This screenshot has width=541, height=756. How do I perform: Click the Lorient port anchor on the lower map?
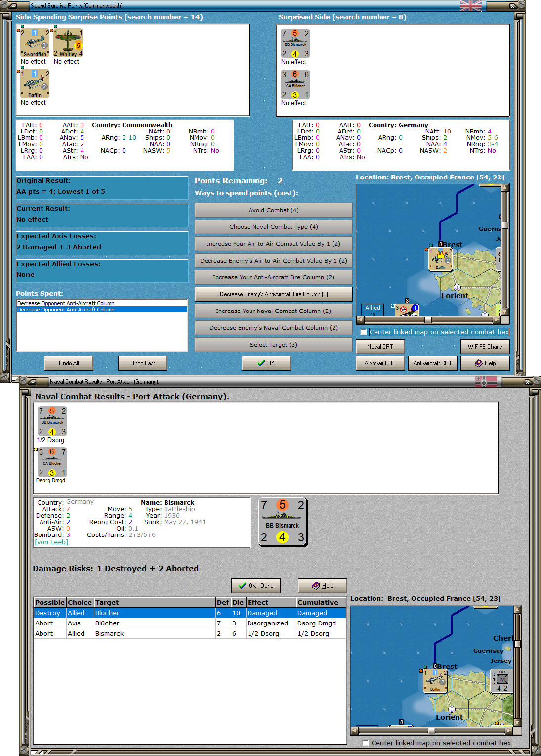[452, 709]
